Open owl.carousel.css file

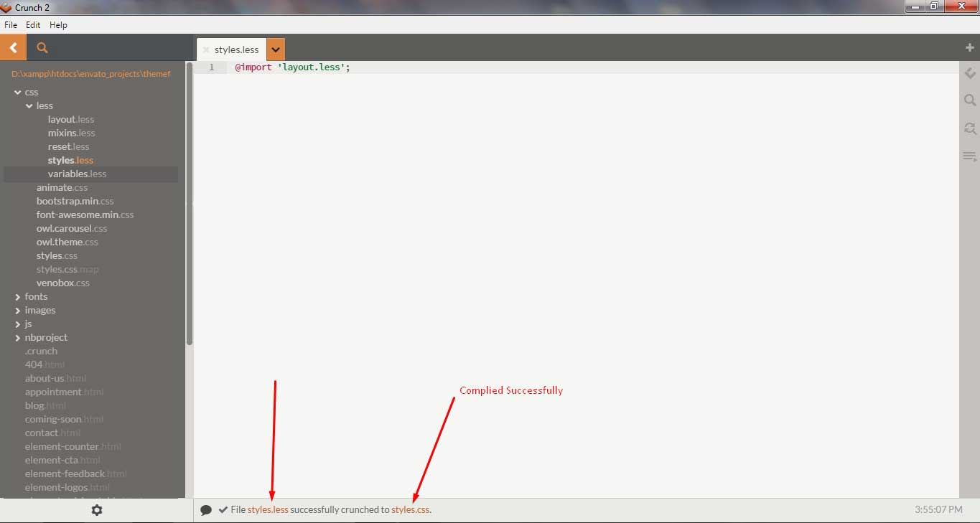(72, 228)
